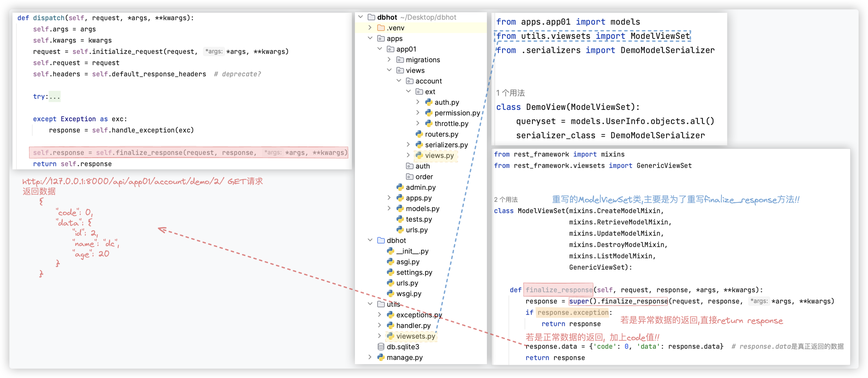Viewport: 868px width, 378px height.
Task: Expand the .venv folder arrow
Action: [370, 28]
